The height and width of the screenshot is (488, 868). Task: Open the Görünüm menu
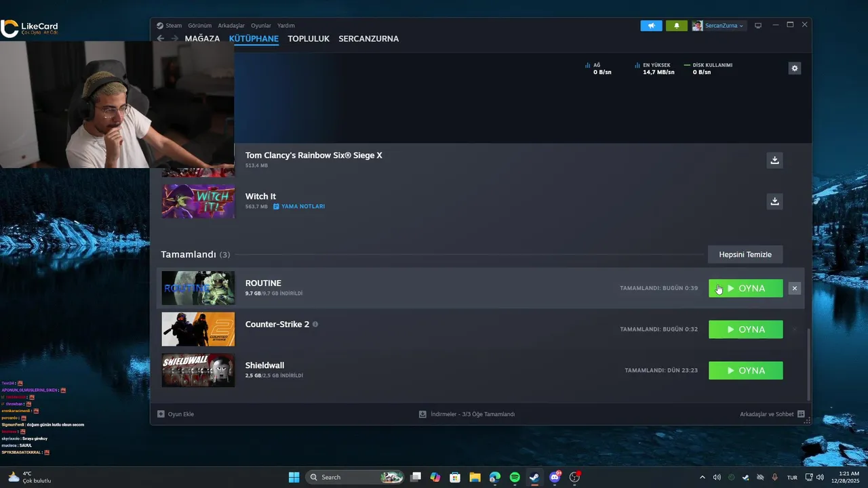pos(199,26)
